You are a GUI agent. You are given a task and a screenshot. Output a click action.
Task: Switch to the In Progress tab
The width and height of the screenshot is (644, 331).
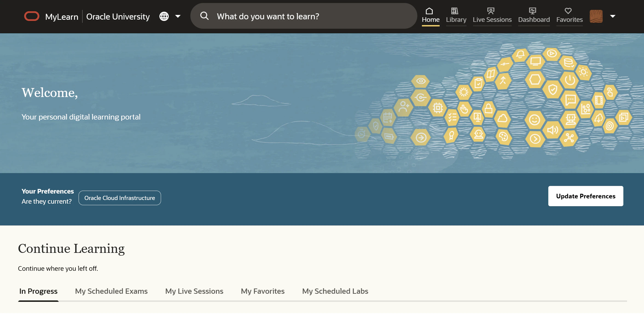(x=38, y=291)
